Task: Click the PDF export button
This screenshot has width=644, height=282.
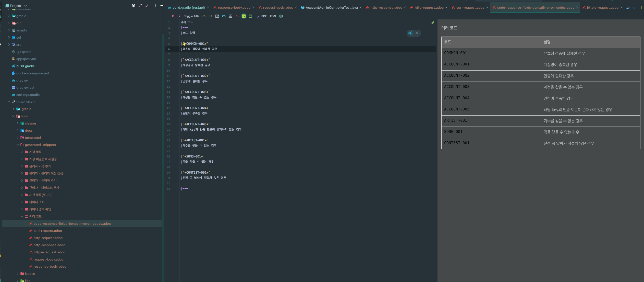Action: (264, 16)
